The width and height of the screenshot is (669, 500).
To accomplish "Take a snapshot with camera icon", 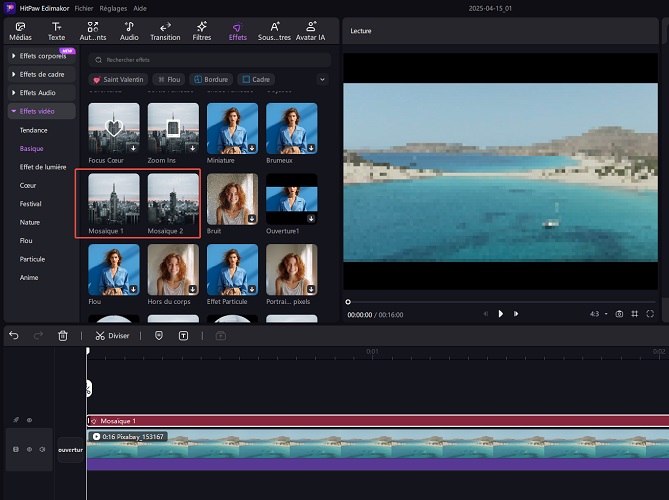I will [x=619, y=314].
